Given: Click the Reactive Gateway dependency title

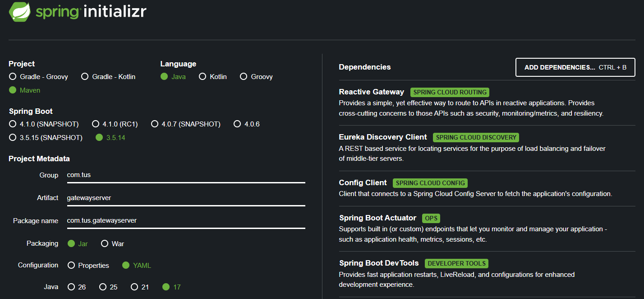Looking at the screenshot, I should [x=372, y=92].
